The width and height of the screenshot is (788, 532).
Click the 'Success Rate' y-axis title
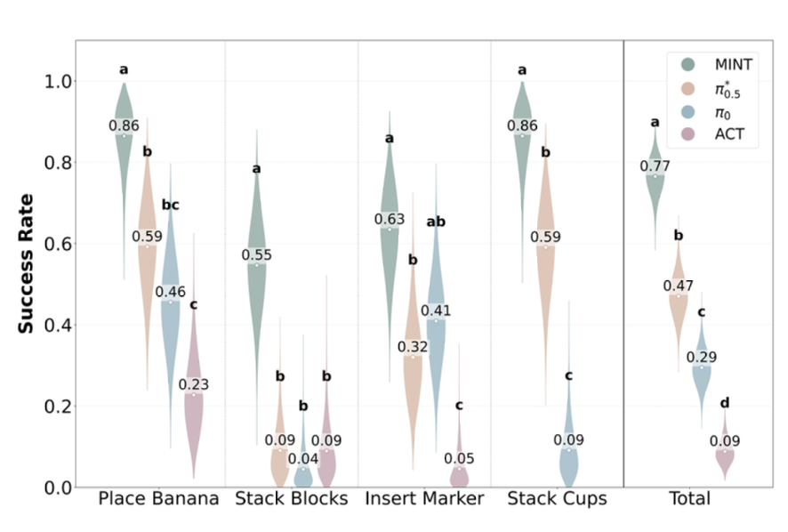click(x=26, y=263)
